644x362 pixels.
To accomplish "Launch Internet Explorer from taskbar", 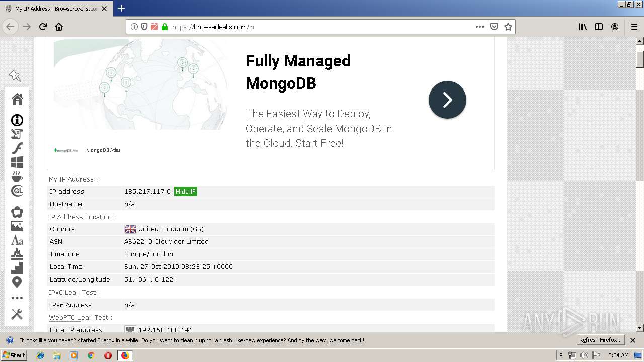I will point(40,355).
